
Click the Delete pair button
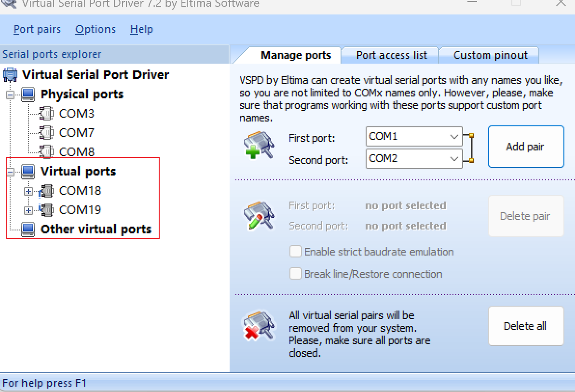[526, 216]
